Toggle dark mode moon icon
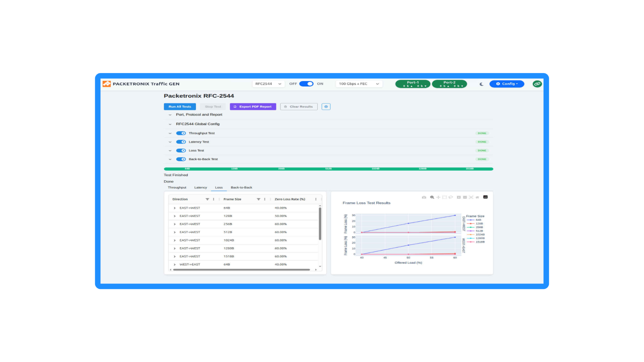 point(482,84)
